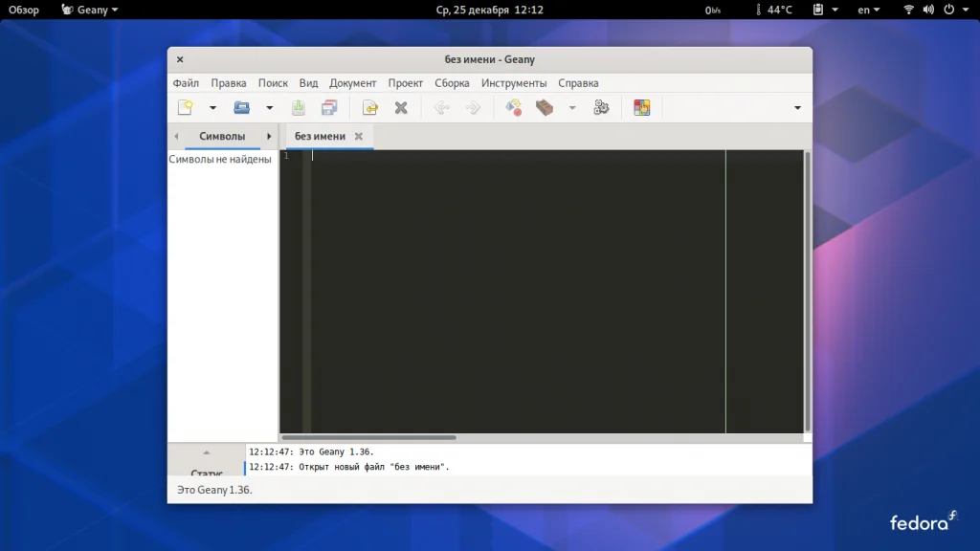980x551 pixels.
Task: Open the Инструменты menu
Action: point(514,83)
